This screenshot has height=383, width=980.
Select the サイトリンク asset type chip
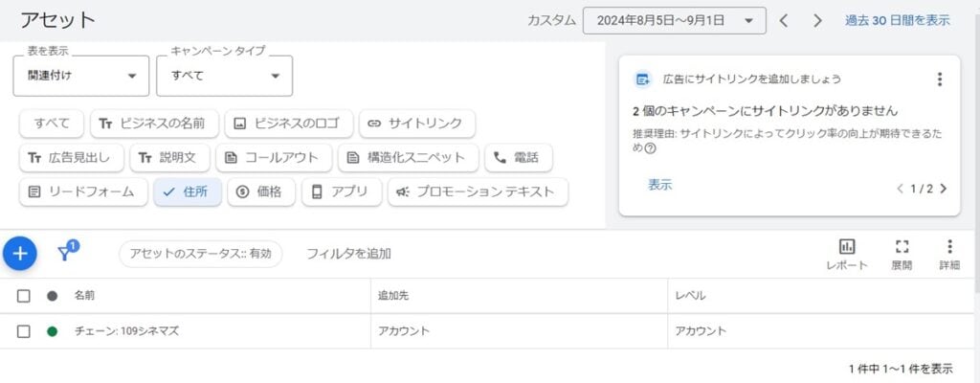pos(417,124)
